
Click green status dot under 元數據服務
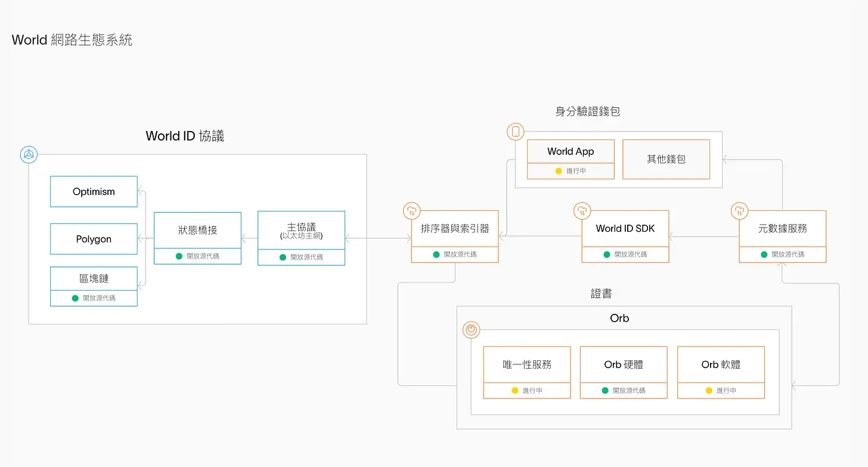coord(764,254)
